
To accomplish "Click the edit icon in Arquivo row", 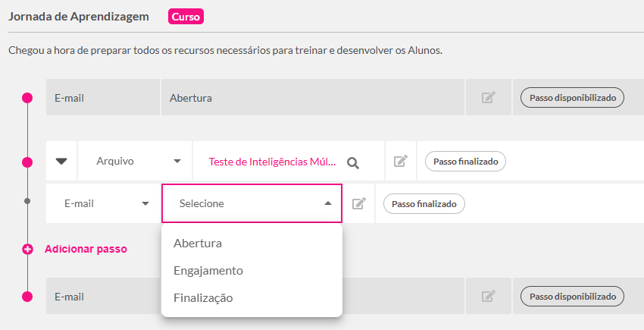I will tap(401, 161).
